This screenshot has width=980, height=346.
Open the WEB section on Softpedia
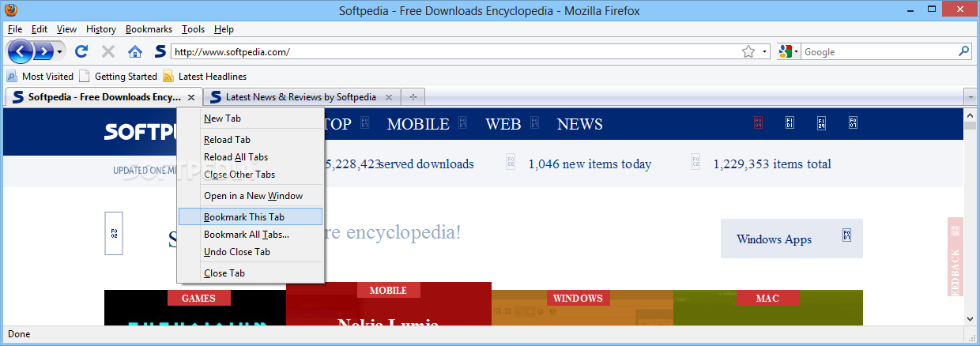[503, 124]
